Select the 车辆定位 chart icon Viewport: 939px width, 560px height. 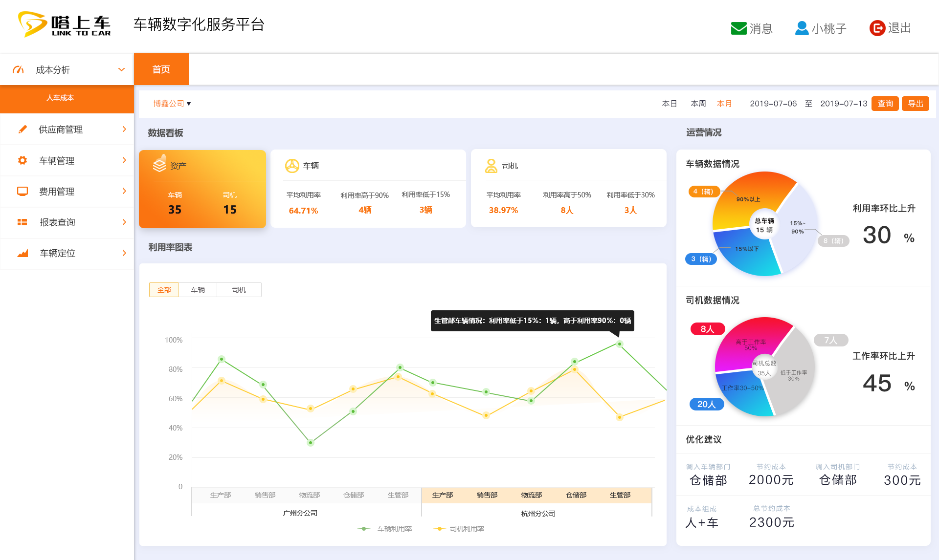coord(22,253)
